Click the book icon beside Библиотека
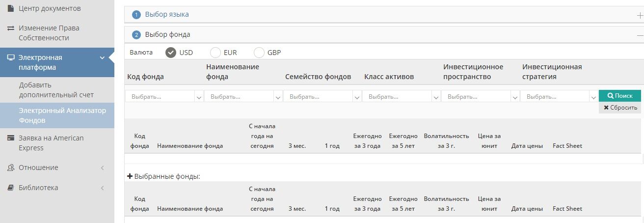The height and width of the screenshot is (223, 644). click(10, 188)
